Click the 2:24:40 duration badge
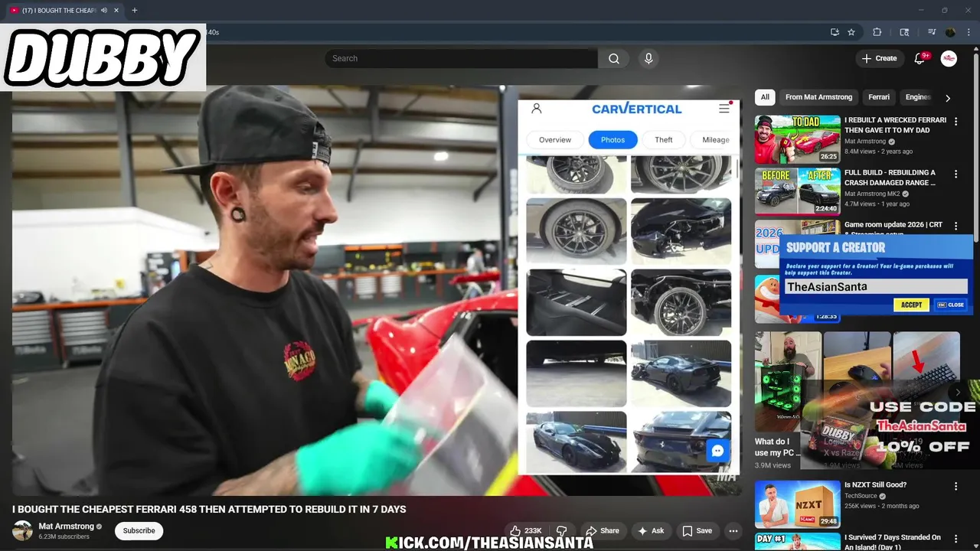980x551 pixels. tap(825, 208)
